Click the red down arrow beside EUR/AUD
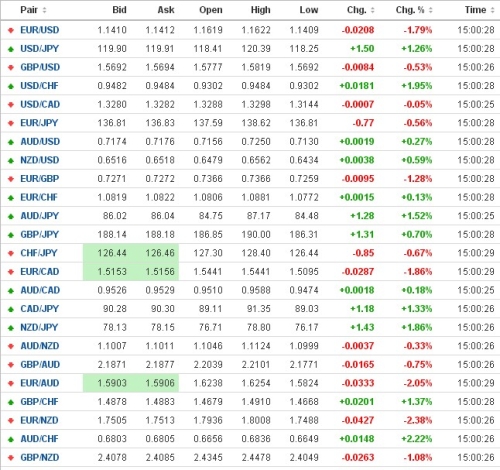The width and height of the screenshot is (500, 470). [x=11, y=383]
